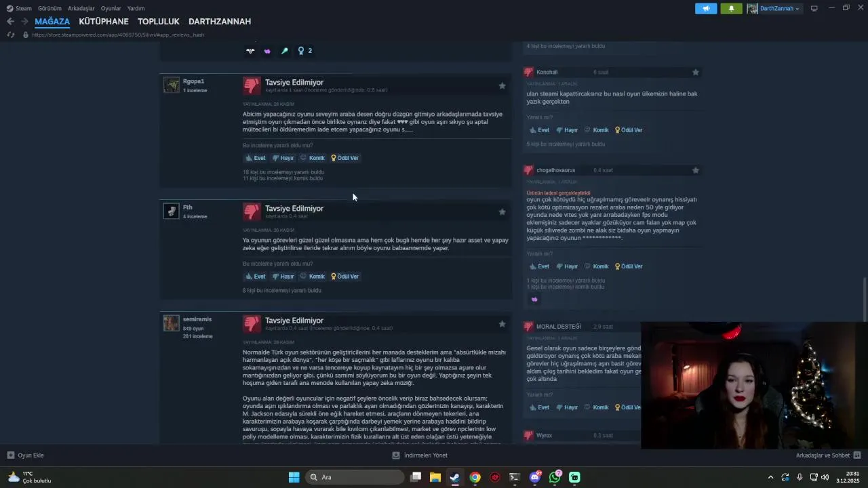Open the Konohali username link
The width and height of the screenshot is (868, 488).
(547, 72)
